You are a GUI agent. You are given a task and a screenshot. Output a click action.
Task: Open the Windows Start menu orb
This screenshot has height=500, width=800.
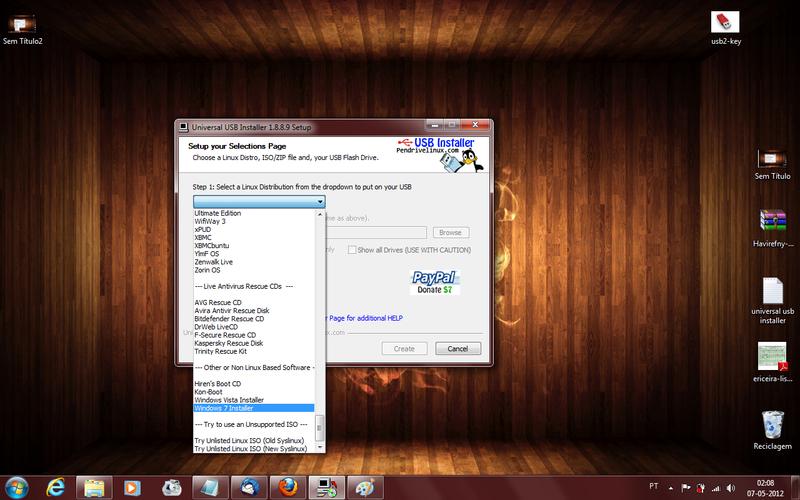tap(17, 488)
